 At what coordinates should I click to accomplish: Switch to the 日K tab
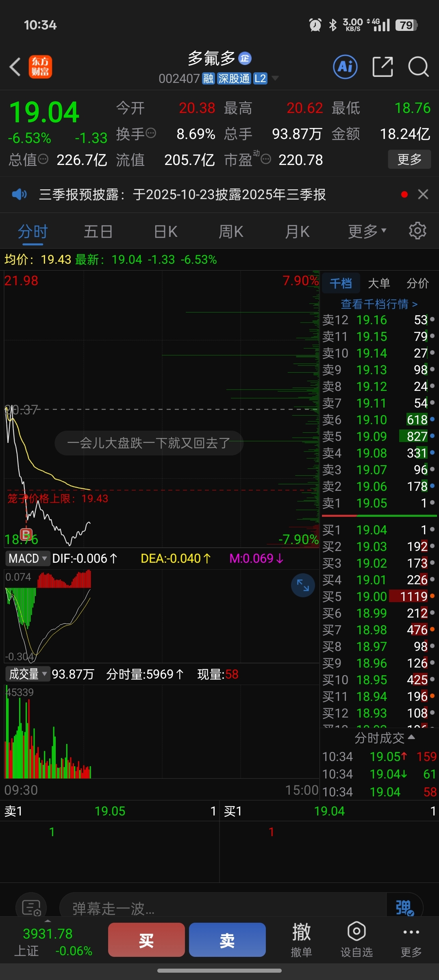(x=166, y=231)
